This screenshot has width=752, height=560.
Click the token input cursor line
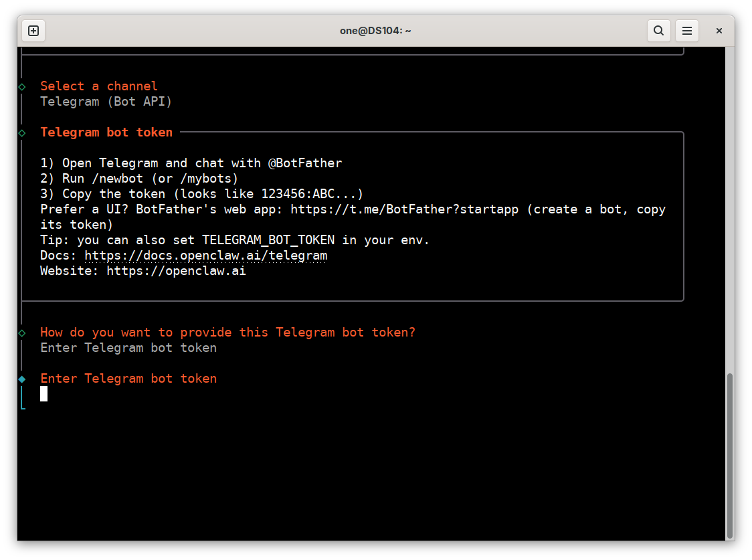pyautogui.click(x=43, y=394)
